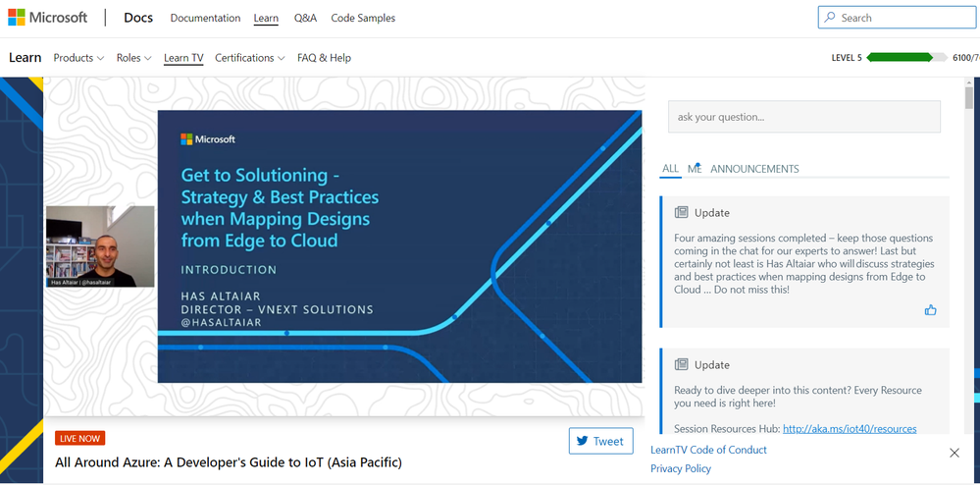Switch to the ALL tab
The image size is (980, 485).
point(671,169)
